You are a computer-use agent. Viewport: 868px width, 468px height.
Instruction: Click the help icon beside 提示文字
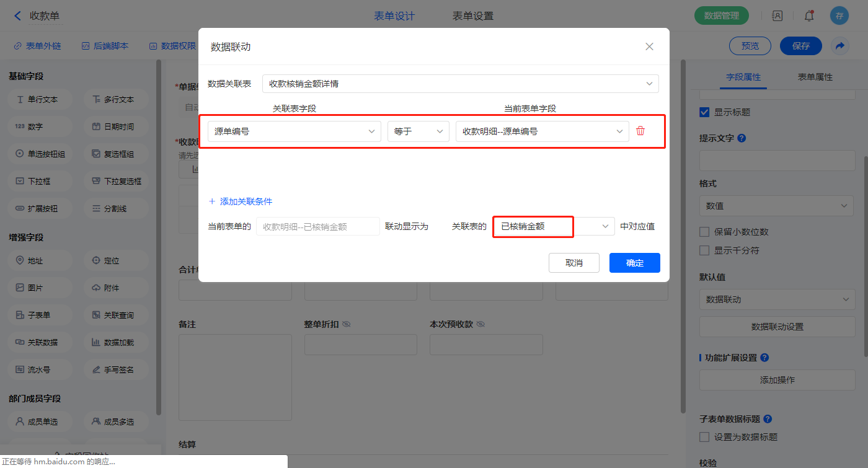coord(742,138)
